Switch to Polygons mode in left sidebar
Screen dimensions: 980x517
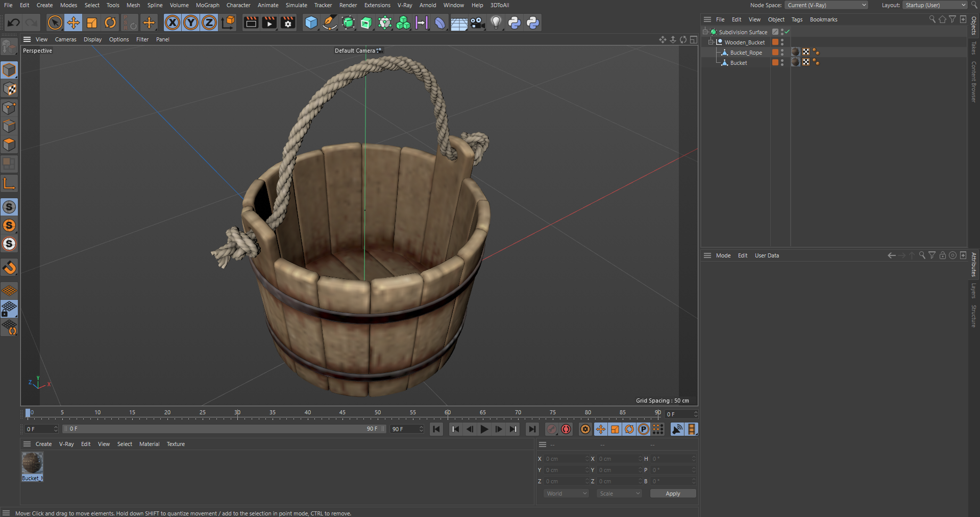9,145
